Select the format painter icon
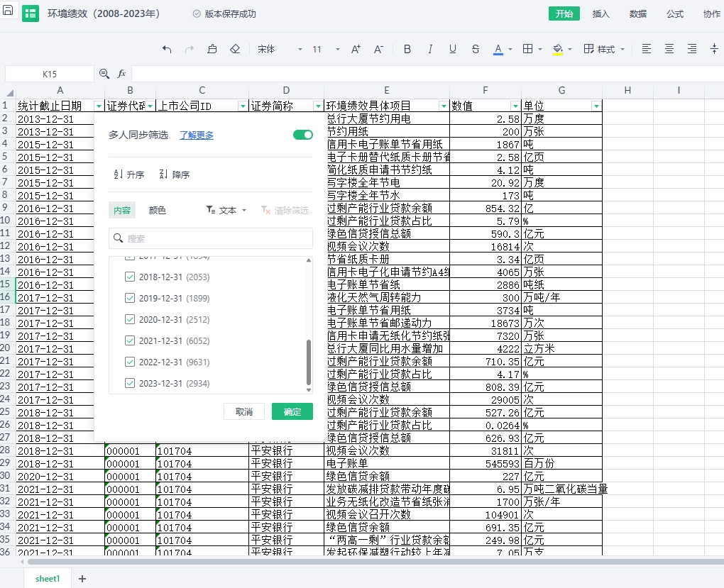The height and width of the screenshot is (588, 724). (x=212, y=49)
